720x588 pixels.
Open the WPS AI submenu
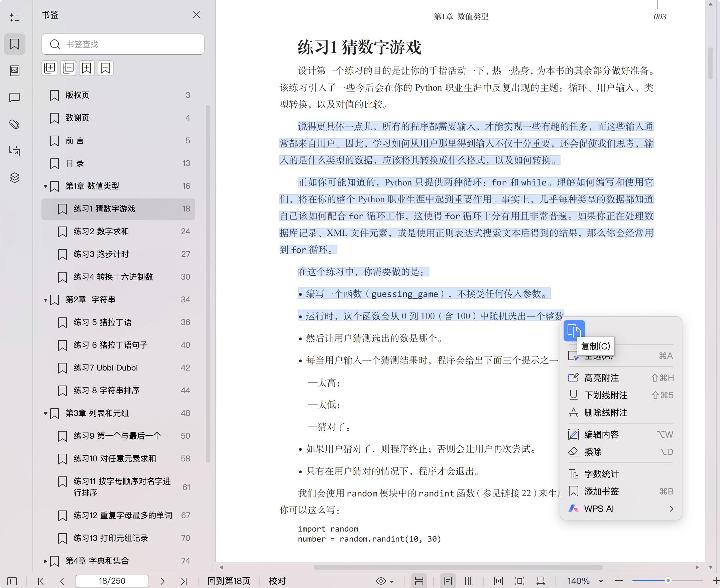coord(621,509)
